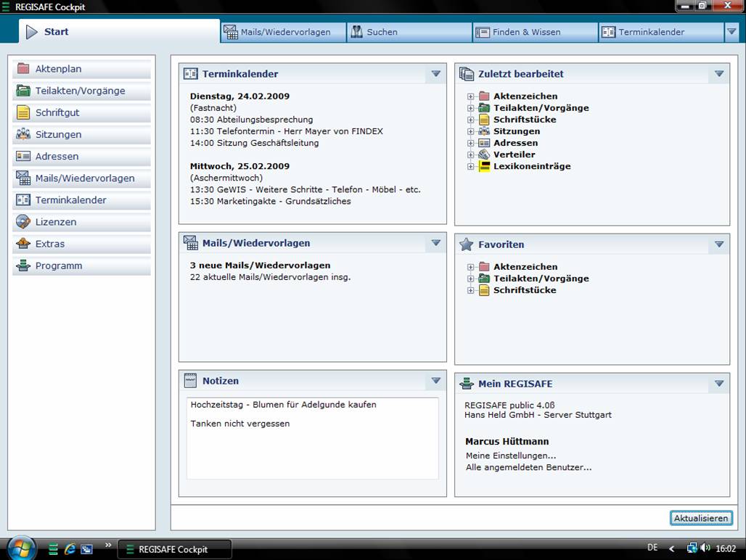The height and width of the screenshot is (560, 746).
Task: Open 13:30 GeWIS Weitere Schritte appointment
Action: tap(306, 189)
